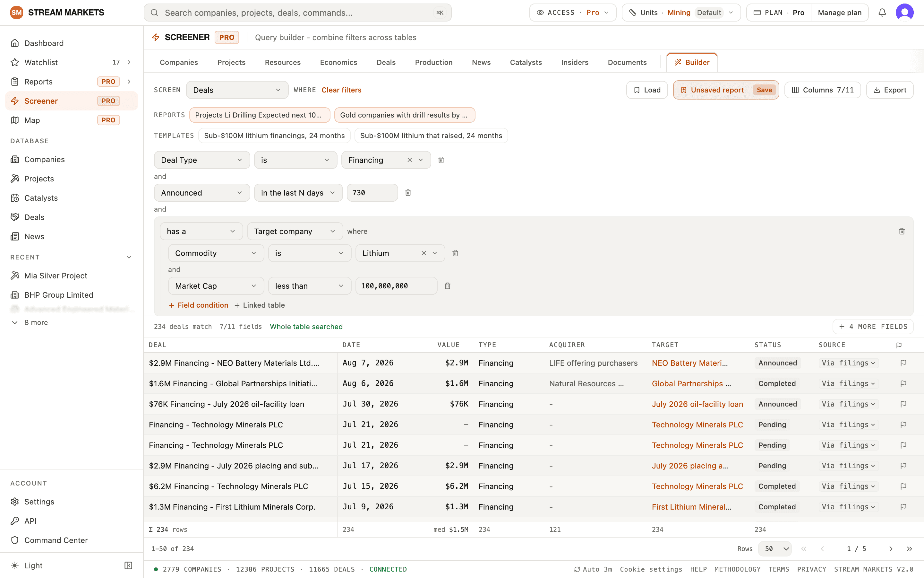This screenshot has height=578, width=924.
Task: Click the 730 days value field
Action: click(x=372, y=193)
